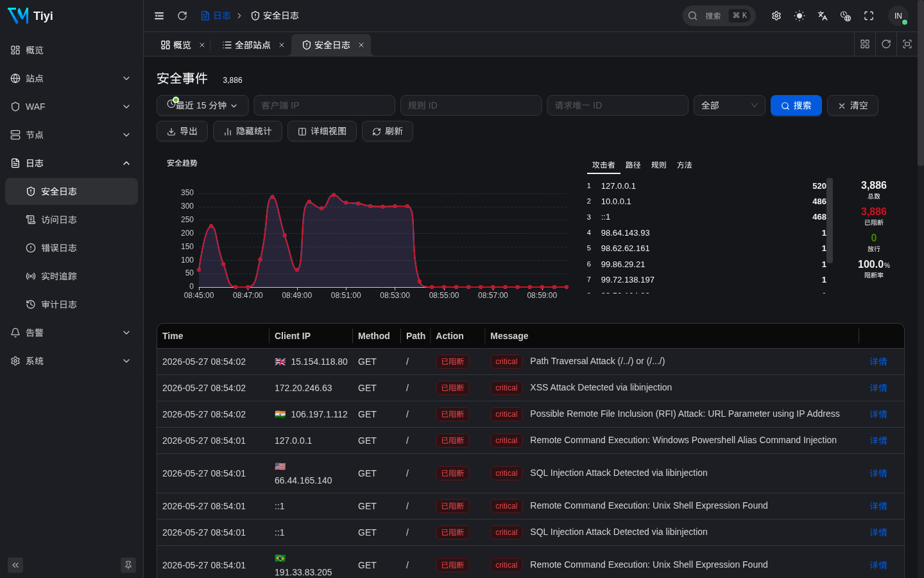This screenshot has width=924, height=578.
Task: Collapse the 日志 sidebar menu
Action: pyautogui.click(x=71, y=163)
